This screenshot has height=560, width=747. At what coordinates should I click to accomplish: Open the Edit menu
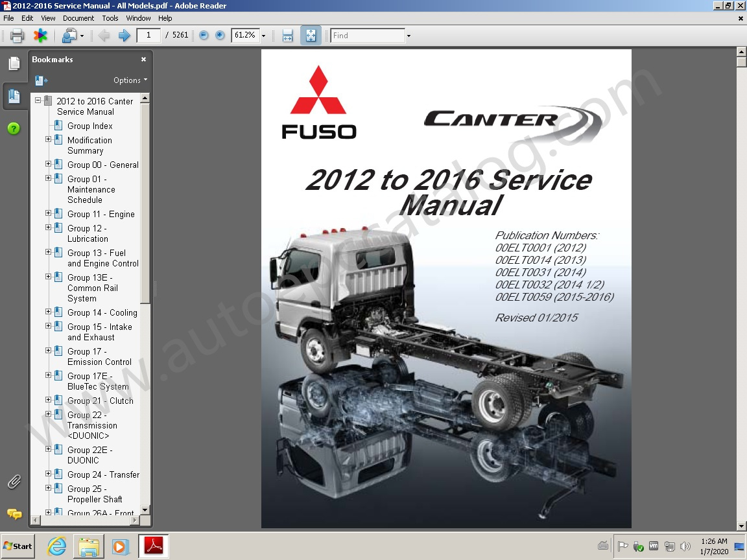(27, 18)
